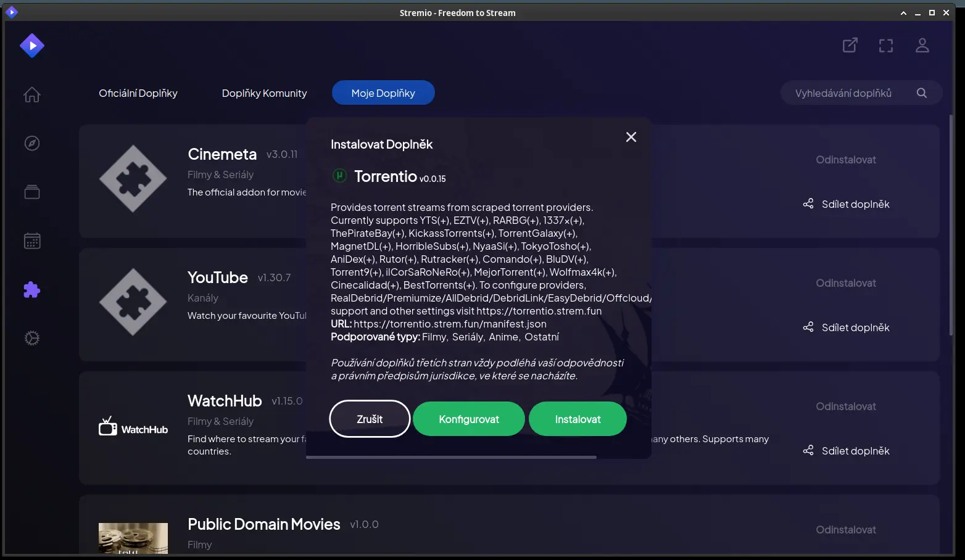Viewport: 965px width, 560px height.
Task: Click the green Instalovat button
Action: pyautogui.click(x=578, y=419)
